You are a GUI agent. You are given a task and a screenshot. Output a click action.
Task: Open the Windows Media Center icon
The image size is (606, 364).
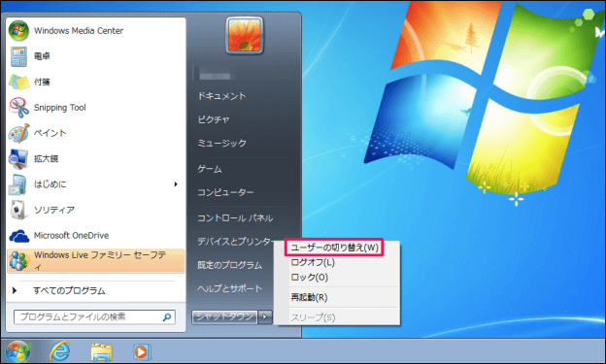click(18, 30)
